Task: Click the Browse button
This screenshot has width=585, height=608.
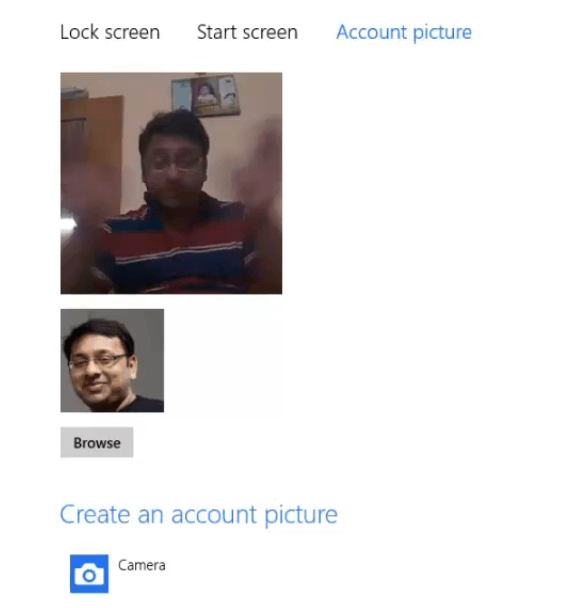Action: click(x=97, y=442)
